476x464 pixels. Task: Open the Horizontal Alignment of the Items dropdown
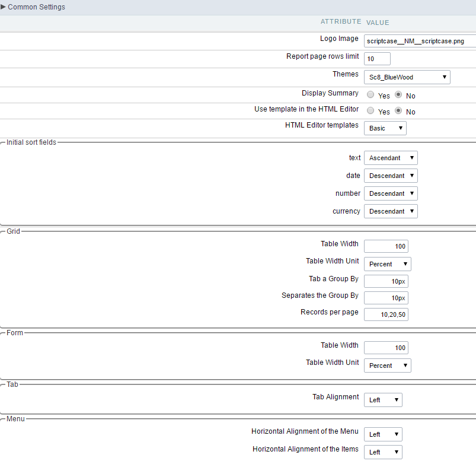pos(382,452)
